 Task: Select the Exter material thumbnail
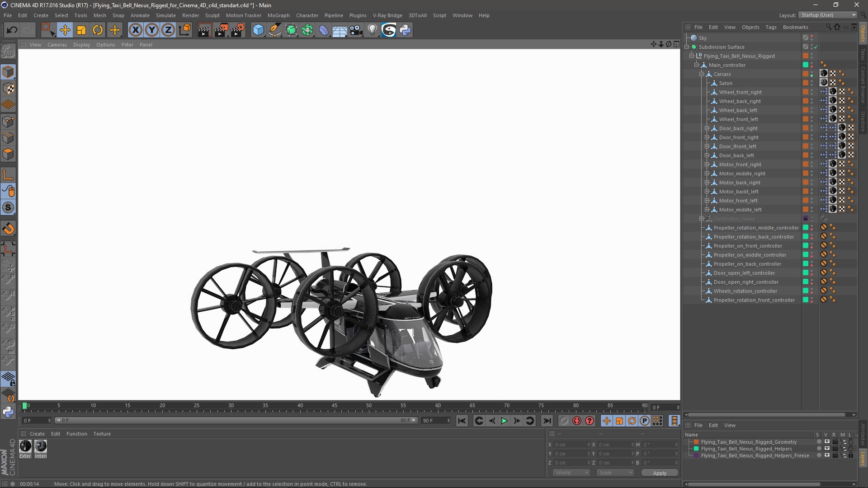pyautogui.click(x=25, y=449)
